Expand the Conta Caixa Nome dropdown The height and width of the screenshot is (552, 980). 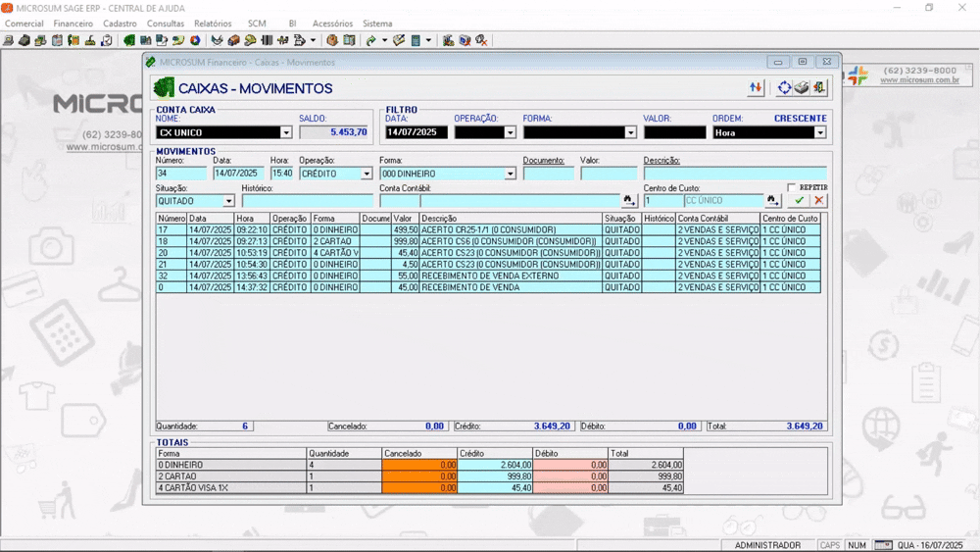point(286,132)
